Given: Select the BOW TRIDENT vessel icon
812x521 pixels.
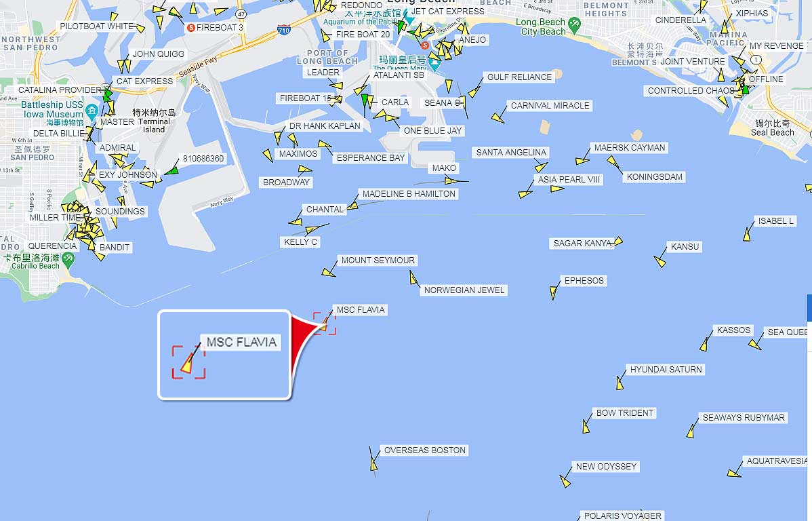Looking at the screenshot, I should [x=586, y=426].
